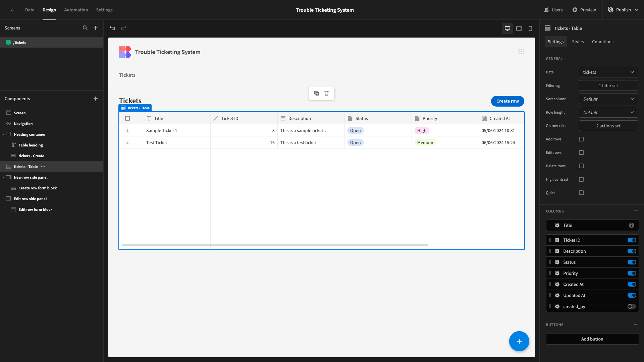Viewport: 644px width, 362px height.
Task: Click the Create row button
Action: (x=507, y=101)
